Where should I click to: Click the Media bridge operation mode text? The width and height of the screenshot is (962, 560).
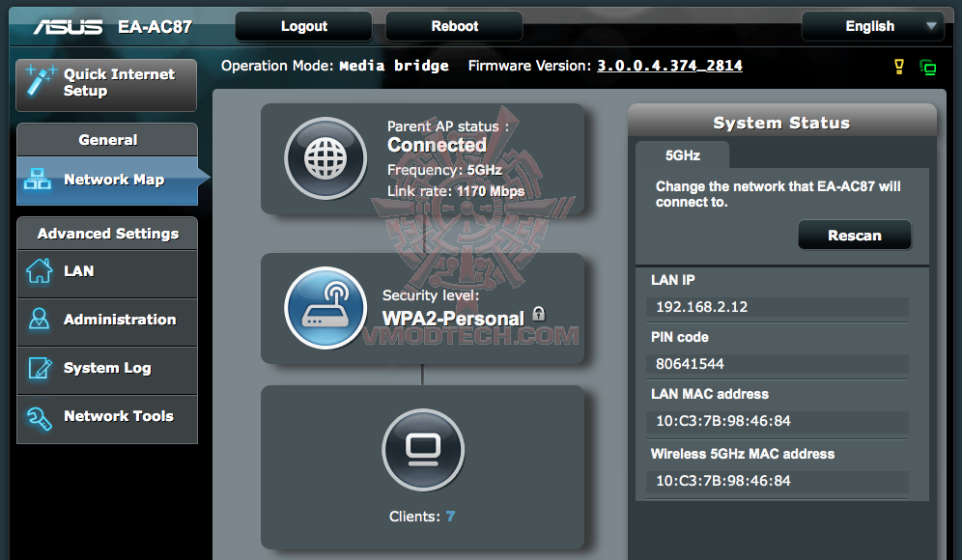(394, 66)
